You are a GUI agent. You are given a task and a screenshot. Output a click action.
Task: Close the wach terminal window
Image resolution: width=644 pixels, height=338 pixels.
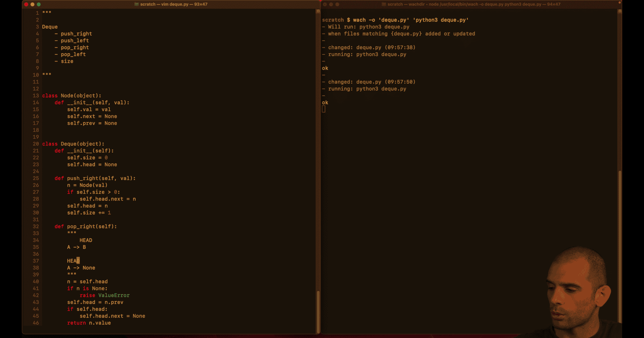click(325, 4)
